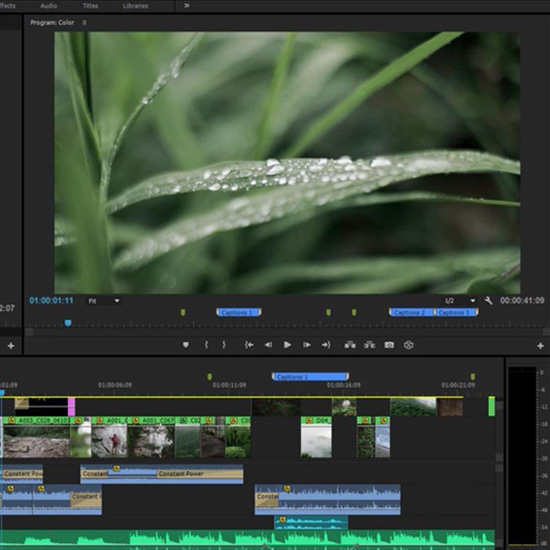Screen dimensions: 550x550
Task: Select the Captions 3 marker in the Program monitor
Action: coord(456,312)
